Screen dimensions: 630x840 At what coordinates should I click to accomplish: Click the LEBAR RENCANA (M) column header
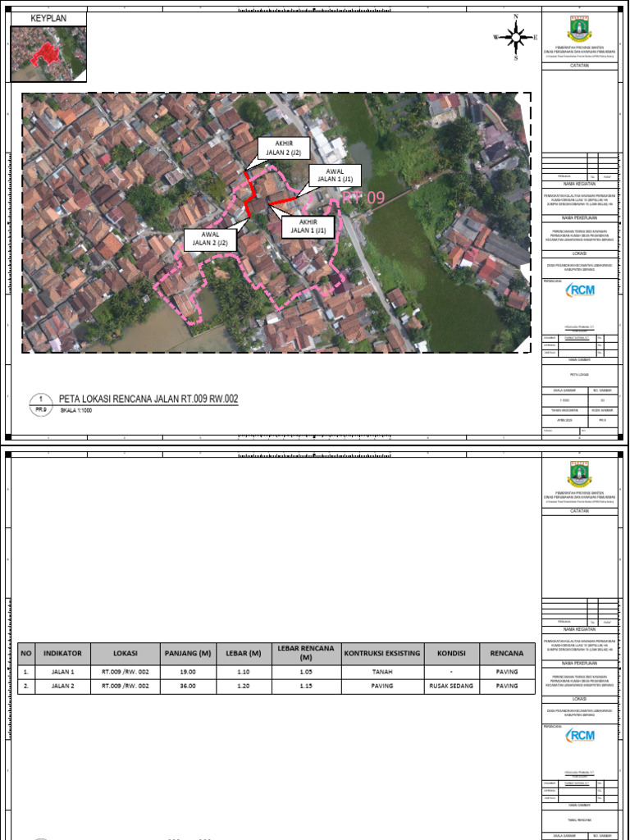[307, 654]
